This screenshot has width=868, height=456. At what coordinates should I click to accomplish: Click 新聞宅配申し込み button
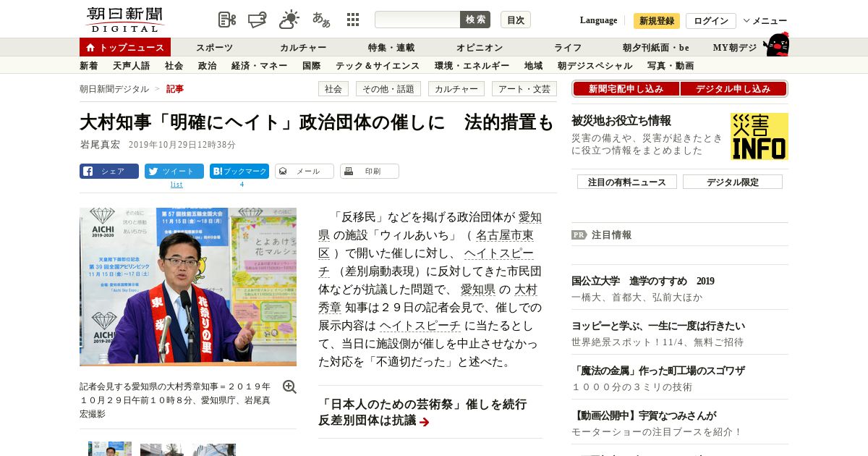626,89
